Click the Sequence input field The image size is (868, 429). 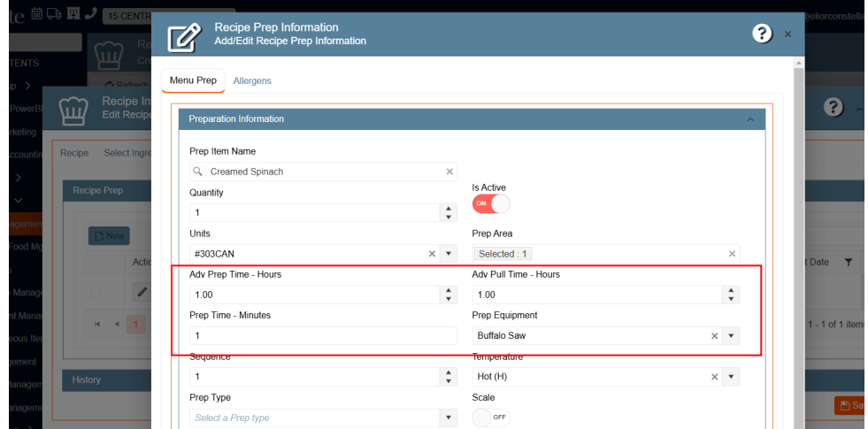tap(314, 377)
